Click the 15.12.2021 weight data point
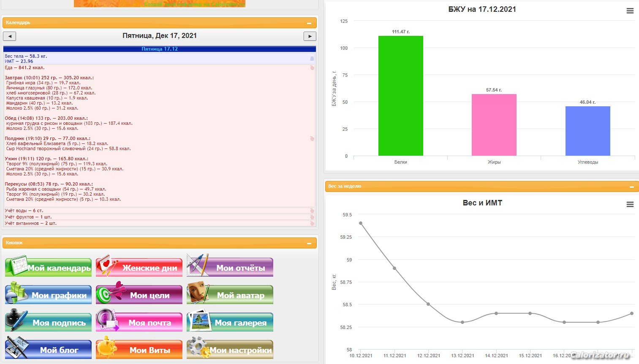 530,313
